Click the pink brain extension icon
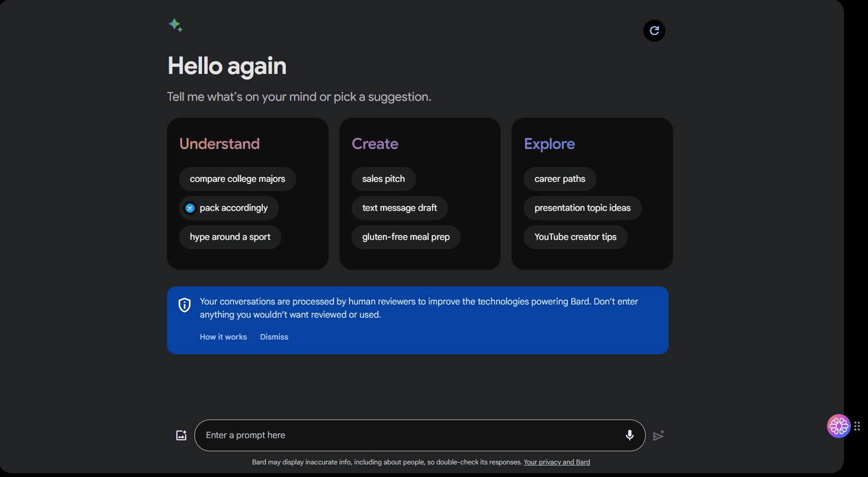Image resolution: width=868 pixels, height=477 pixels. [838, 426]
